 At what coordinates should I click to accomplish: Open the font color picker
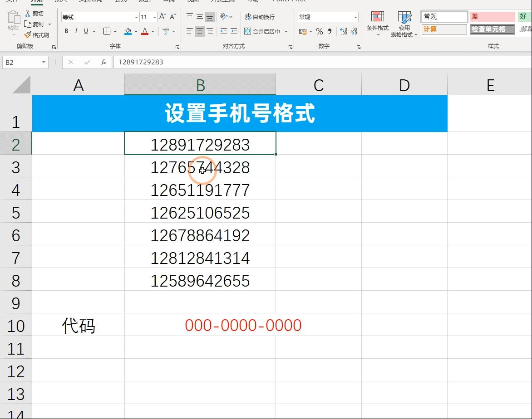145,31
